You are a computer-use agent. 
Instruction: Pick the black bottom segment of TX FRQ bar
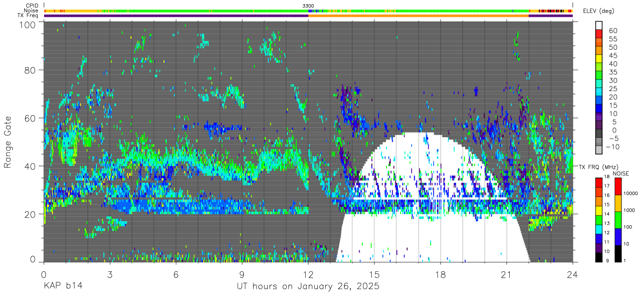[599, 257]
